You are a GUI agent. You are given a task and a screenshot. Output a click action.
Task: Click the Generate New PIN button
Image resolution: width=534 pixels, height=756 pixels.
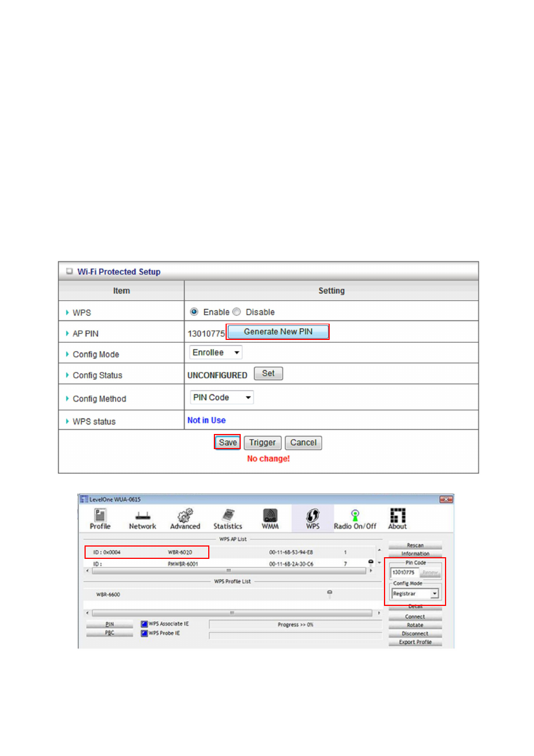tap(278, 332)
